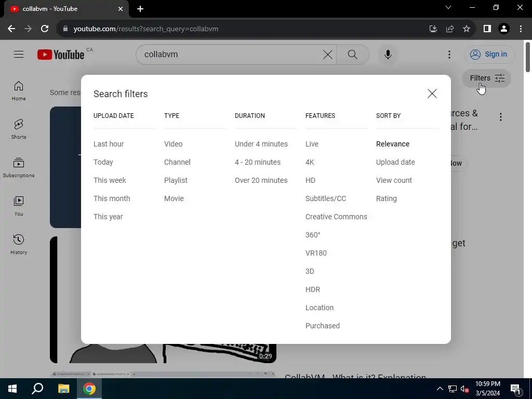Enable 3D feature filter
The image size is (532, 399).
pos(310,271)
